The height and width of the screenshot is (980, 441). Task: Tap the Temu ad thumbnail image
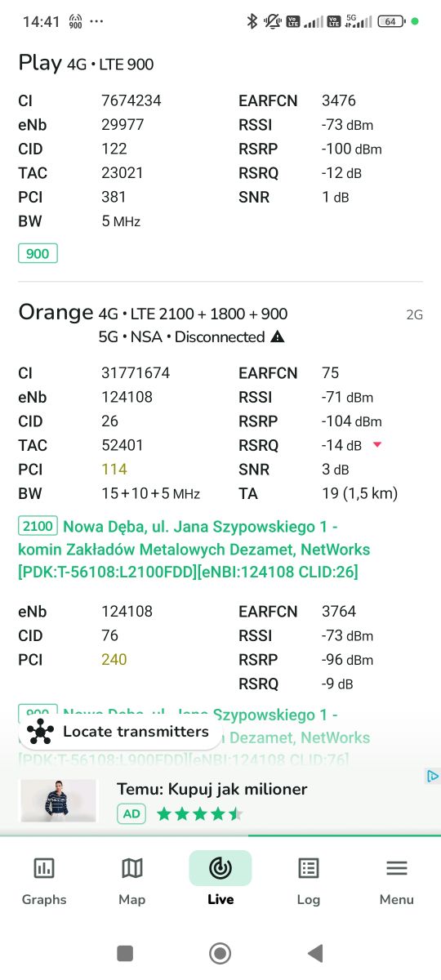[58, 800]
